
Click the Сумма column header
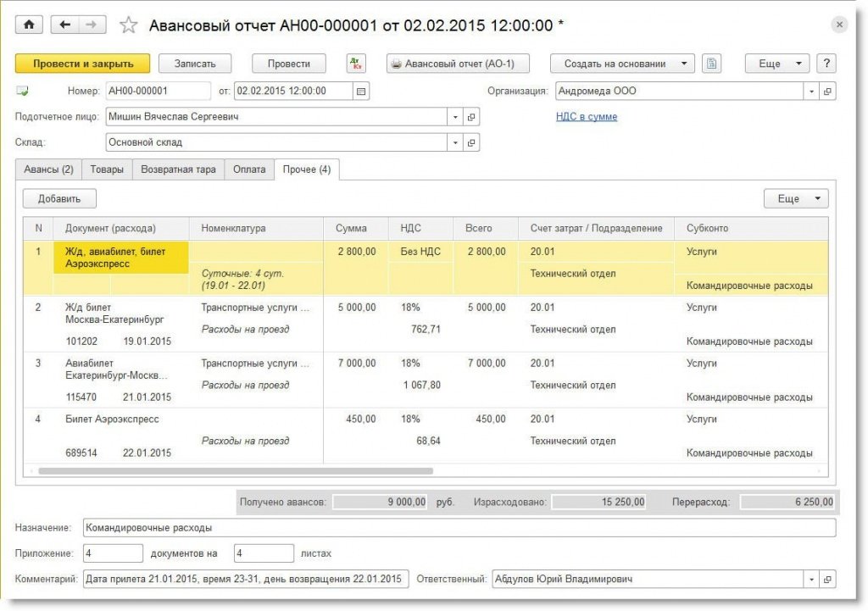coord(355,229)
